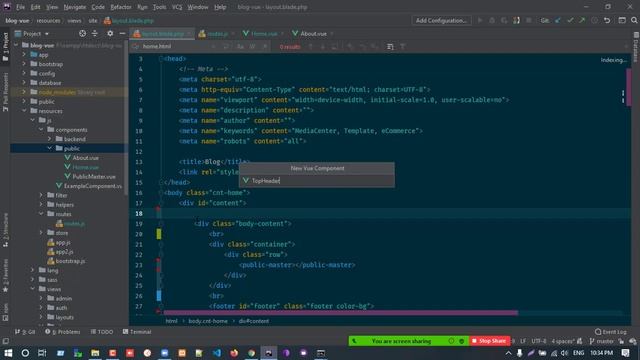Click the collapse all icon in Project panel

coord(95,34)
